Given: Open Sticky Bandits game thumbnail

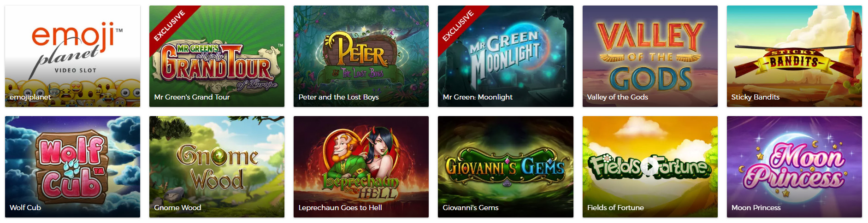Looking at the screenshot, I should 794,56.
